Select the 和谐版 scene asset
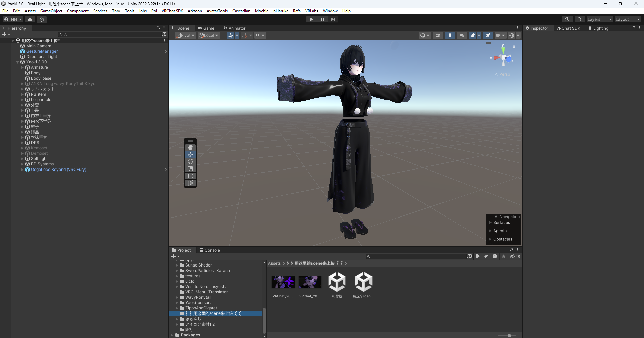Image resolution: width=644 pixels, height=338 pixels. pos(337,285)
